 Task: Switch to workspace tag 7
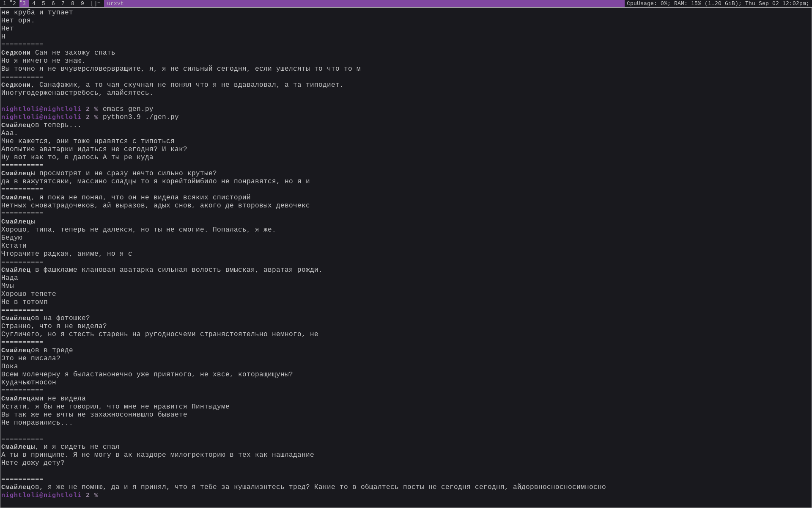click(x=63, y=3)
